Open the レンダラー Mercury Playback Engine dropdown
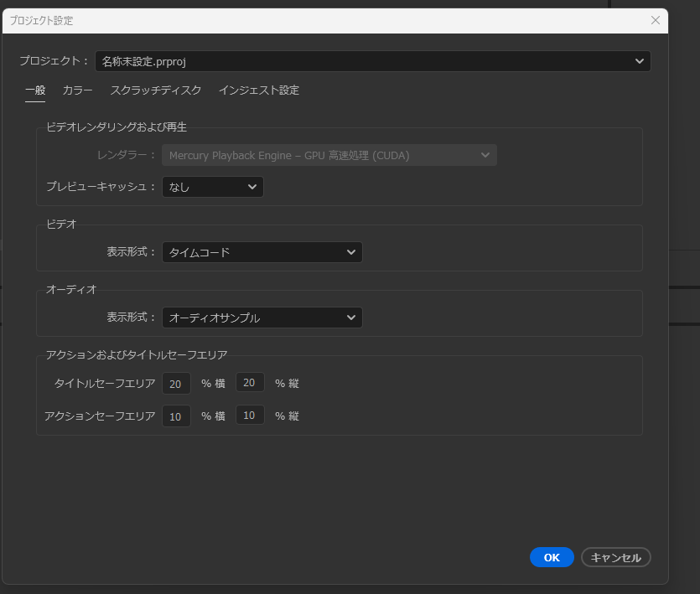The image size is (700, 594). (329, 155)
